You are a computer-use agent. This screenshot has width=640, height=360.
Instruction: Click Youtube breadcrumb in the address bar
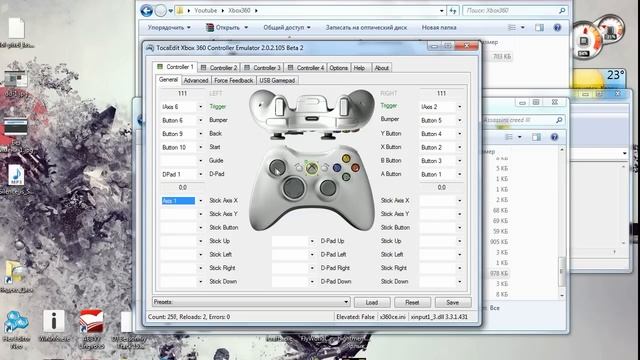(206, 11)
